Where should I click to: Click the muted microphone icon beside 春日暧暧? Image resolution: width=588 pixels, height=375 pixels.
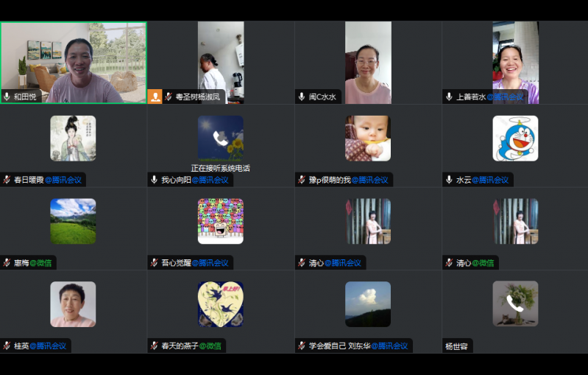point(7,180)
